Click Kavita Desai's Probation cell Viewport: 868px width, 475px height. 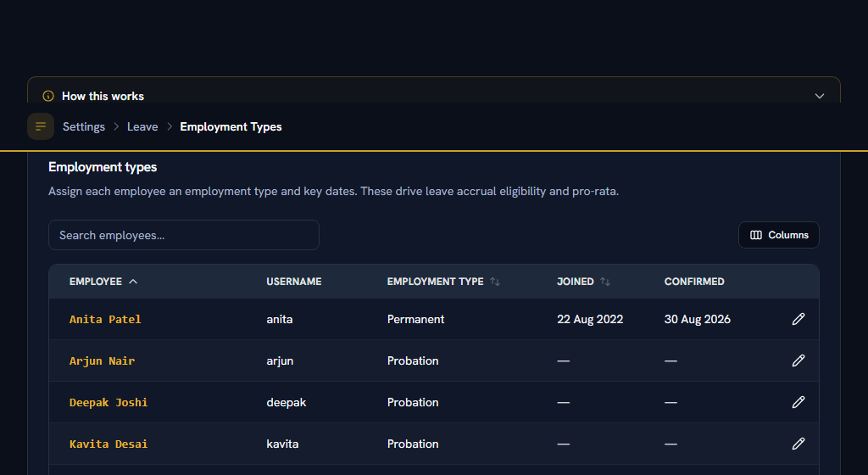coord(413,444)
